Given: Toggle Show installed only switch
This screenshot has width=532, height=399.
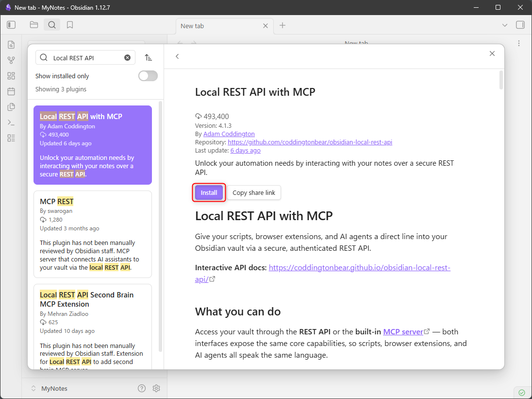Looking at the screenshot, I should coord(148,76).
